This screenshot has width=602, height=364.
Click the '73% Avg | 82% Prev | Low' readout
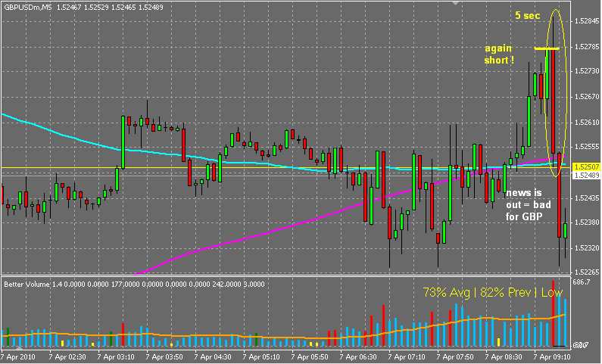click(493, 293)
